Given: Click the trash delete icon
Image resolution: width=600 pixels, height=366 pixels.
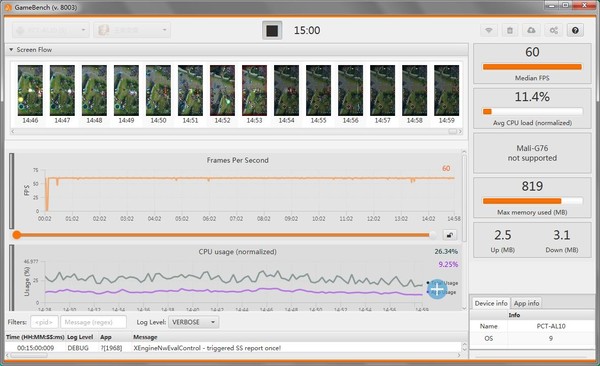Looking at the screenshot, I should [x=510, y=30].
